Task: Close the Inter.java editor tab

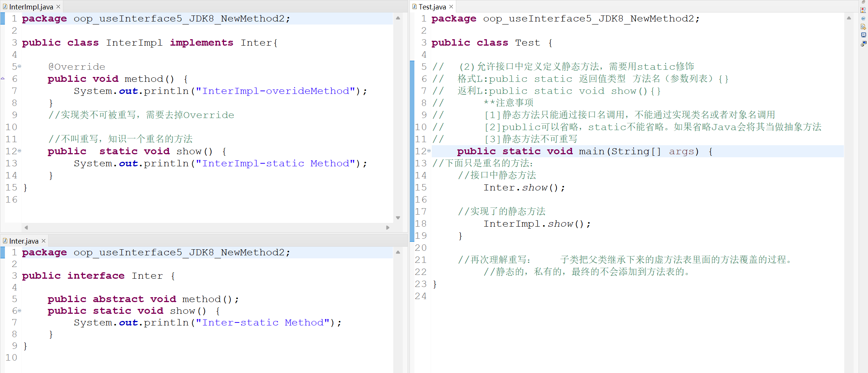Action: (x=43, y=241)
